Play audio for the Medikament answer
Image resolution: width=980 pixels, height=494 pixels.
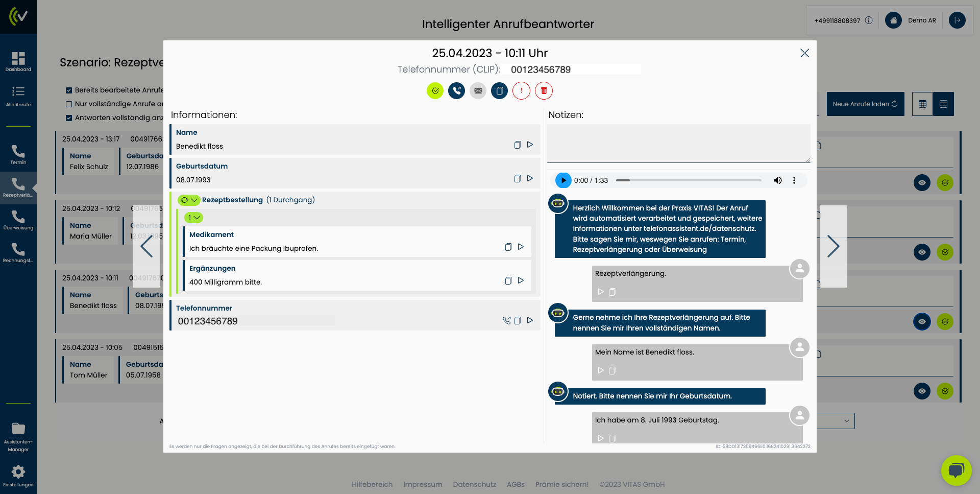click(x=521, y=247)
